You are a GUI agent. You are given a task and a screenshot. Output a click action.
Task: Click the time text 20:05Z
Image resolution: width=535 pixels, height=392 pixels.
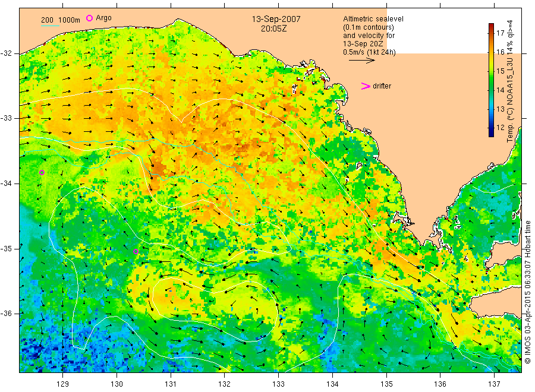pyautogui.click(x=273, y=29)
